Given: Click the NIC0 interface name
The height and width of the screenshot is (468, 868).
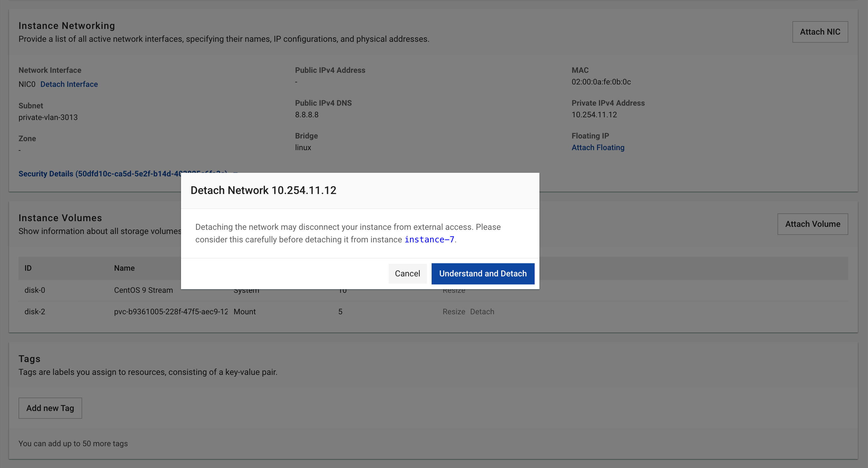Looking at the screenshot, I should [x=27, y=84].
